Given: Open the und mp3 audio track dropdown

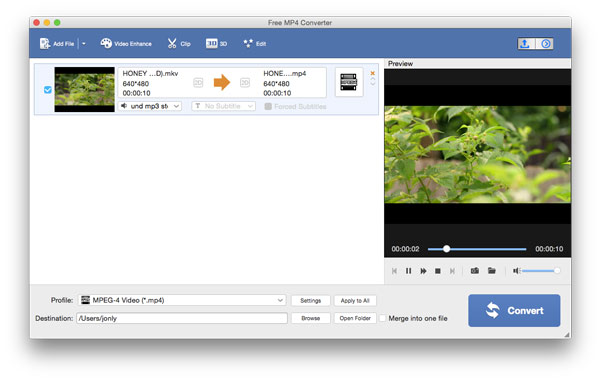Looking at the screenshot, I should [150, 106].
